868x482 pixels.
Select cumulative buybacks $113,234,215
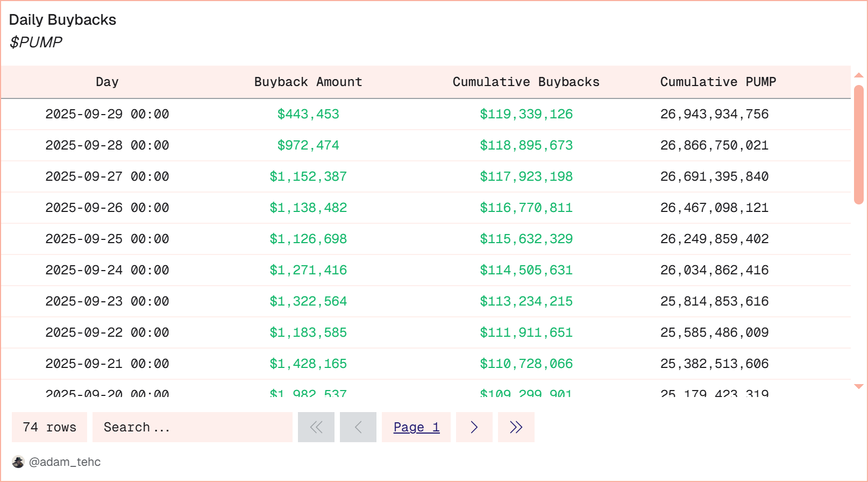coord(526,301)
